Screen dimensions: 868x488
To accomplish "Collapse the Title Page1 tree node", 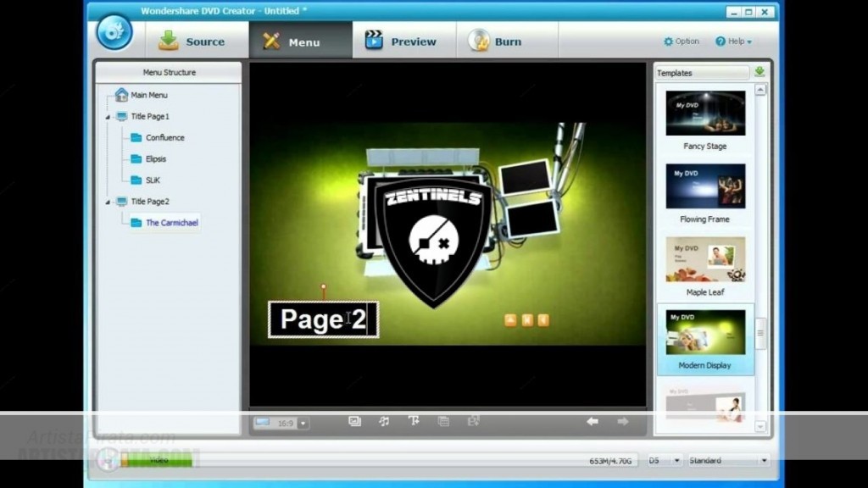I will tap(108, 117).
